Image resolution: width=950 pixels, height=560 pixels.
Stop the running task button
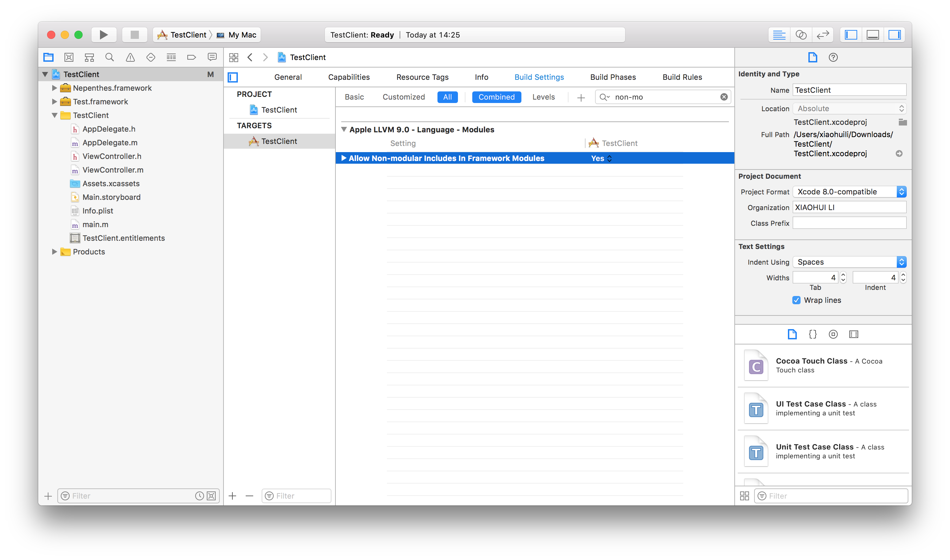[x=134, y=35]
